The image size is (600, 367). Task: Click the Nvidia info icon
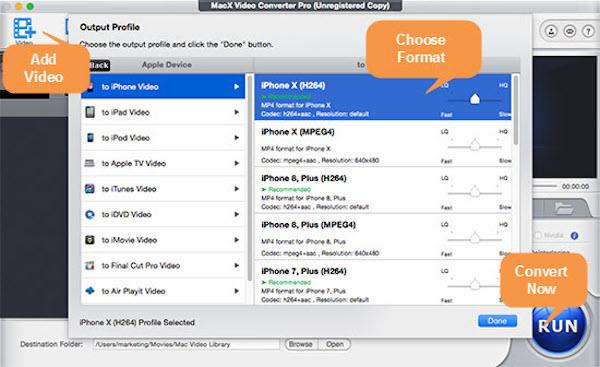574,235
